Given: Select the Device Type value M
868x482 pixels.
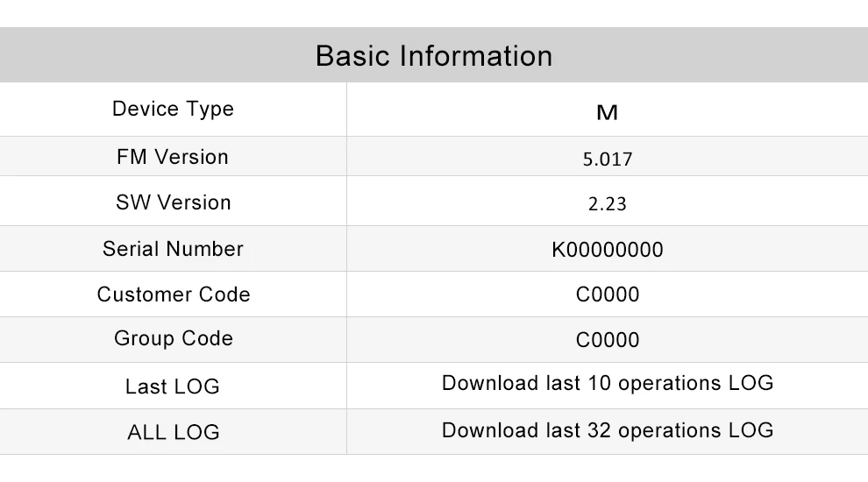Looking at the screenshot, I should 608,113.
